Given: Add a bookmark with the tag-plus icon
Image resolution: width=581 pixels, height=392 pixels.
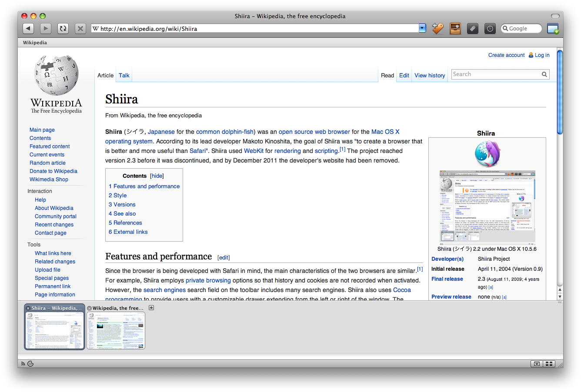Looking at the screenshot, I should [x=438, y=29].
